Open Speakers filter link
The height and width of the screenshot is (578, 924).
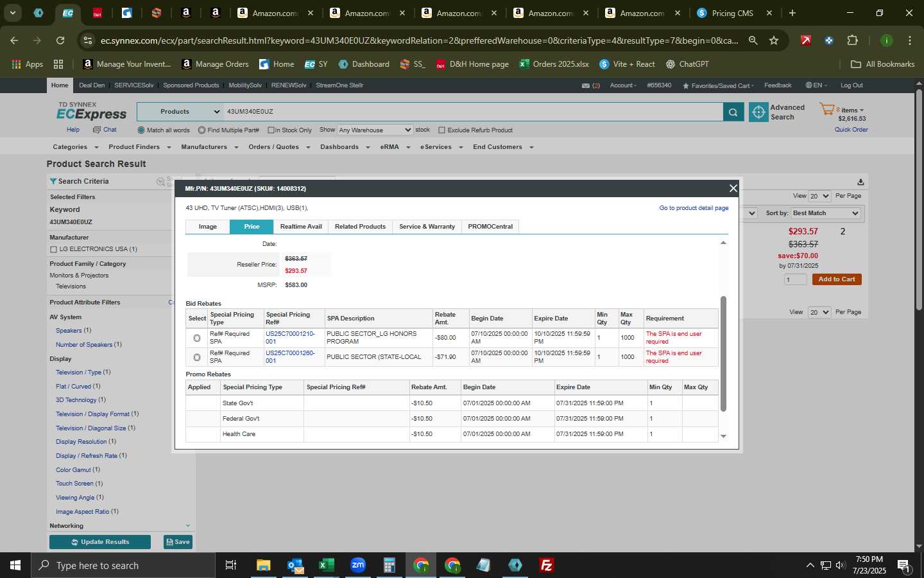69,331
